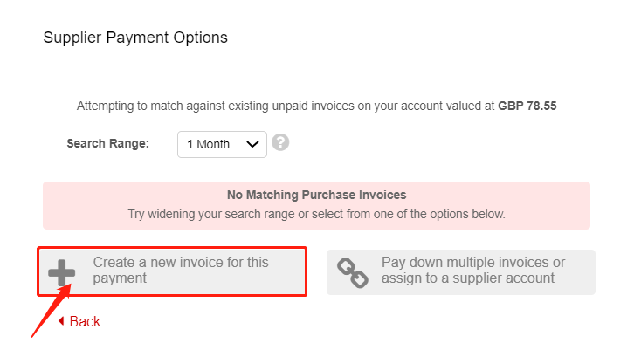Click the chain link icon
The height and width of the screenshot is (364, 634).
pos(353,272)
